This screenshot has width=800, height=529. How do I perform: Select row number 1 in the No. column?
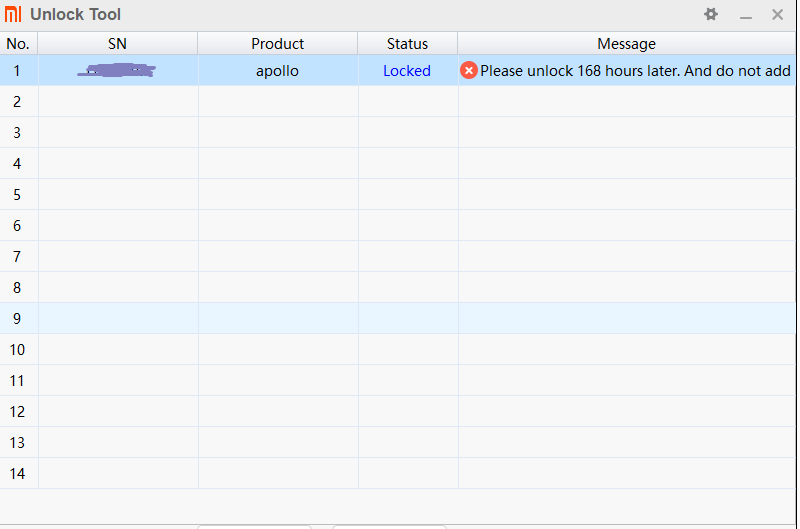[18, 71]
